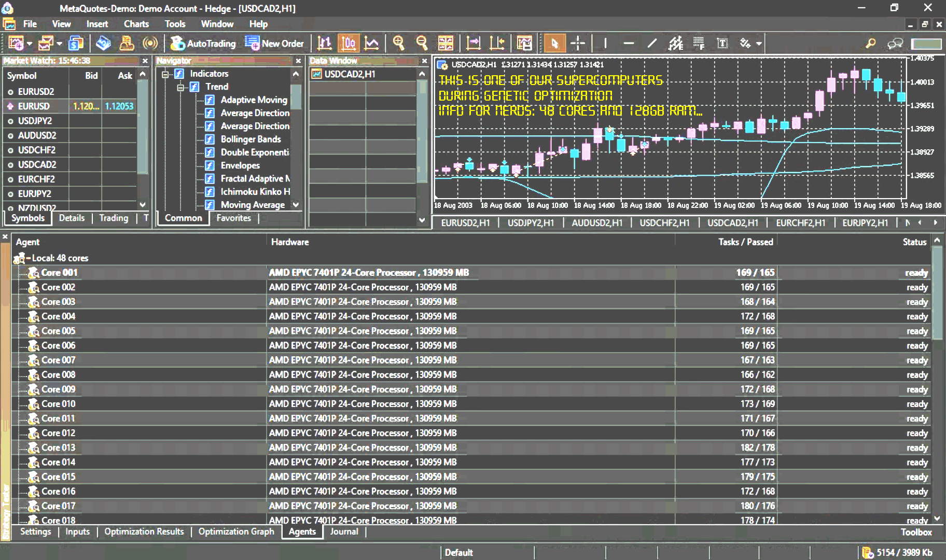
Task: Toggle Market Watch with the dollar icon
Action: [76, 44]
